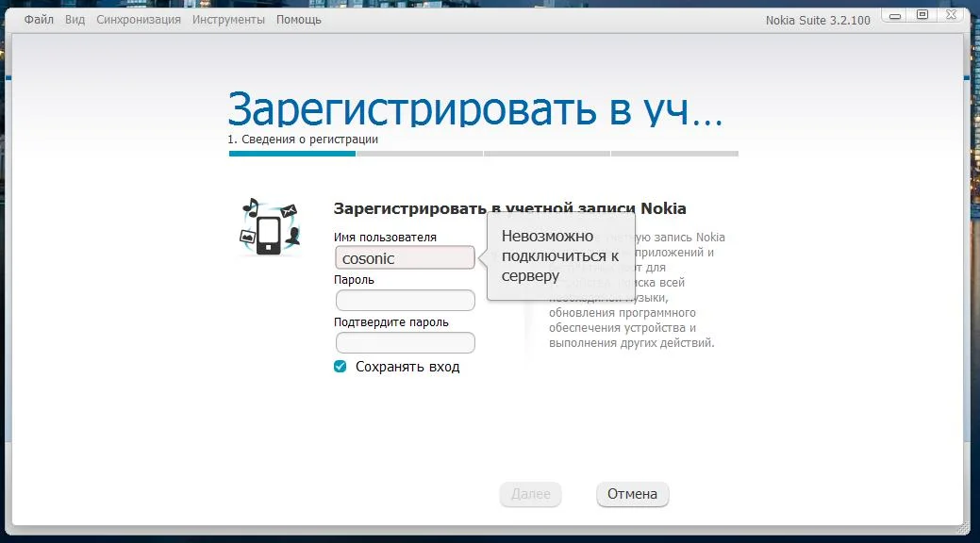Click the large heading Зарегистрировать в уч…
Image resolution: width=980 pixels, height=543 pixels.
475,108
